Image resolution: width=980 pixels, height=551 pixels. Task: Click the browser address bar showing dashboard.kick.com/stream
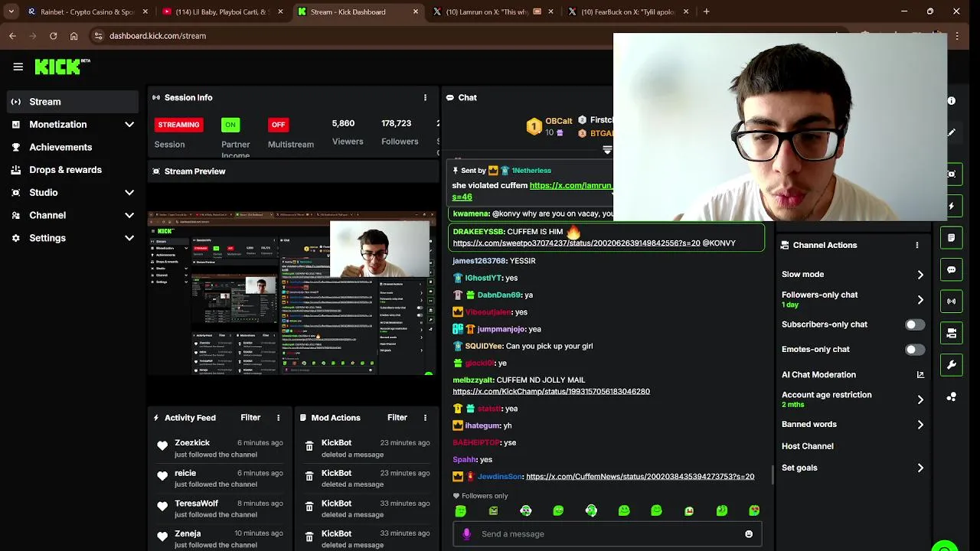pos(157,36)
